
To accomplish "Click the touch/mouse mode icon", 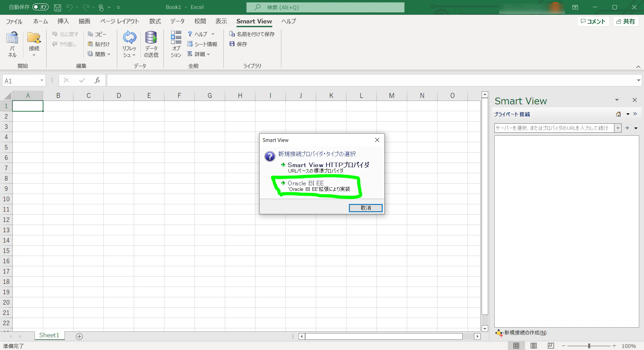I will (x=101, y=7).
